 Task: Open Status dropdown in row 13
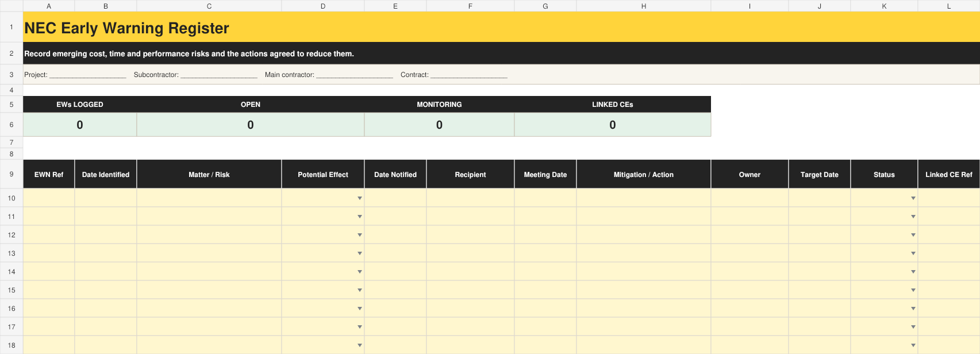coord(913,253)
